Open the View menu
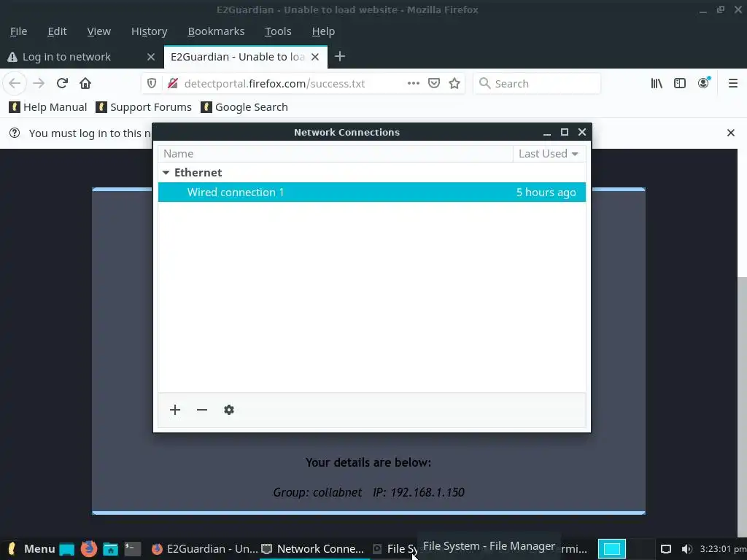Viewport: 747px width, 560px height. pos(99,31)
